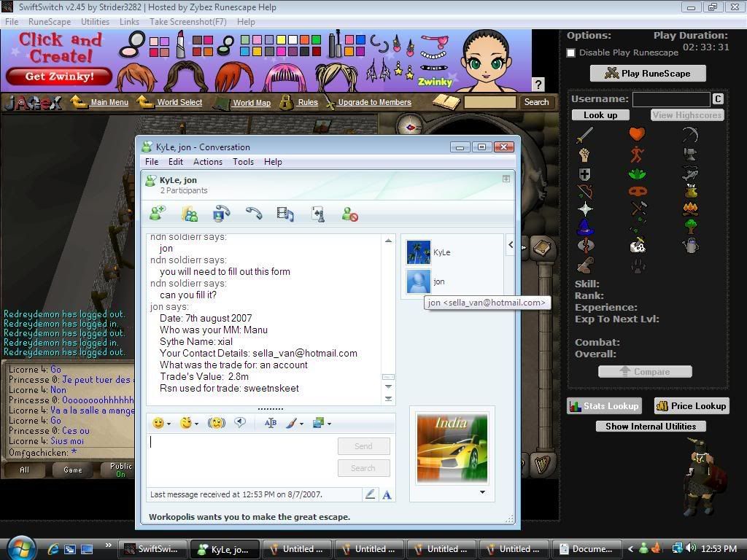Click the Slayer skull skill icon

tap(638, 246)
